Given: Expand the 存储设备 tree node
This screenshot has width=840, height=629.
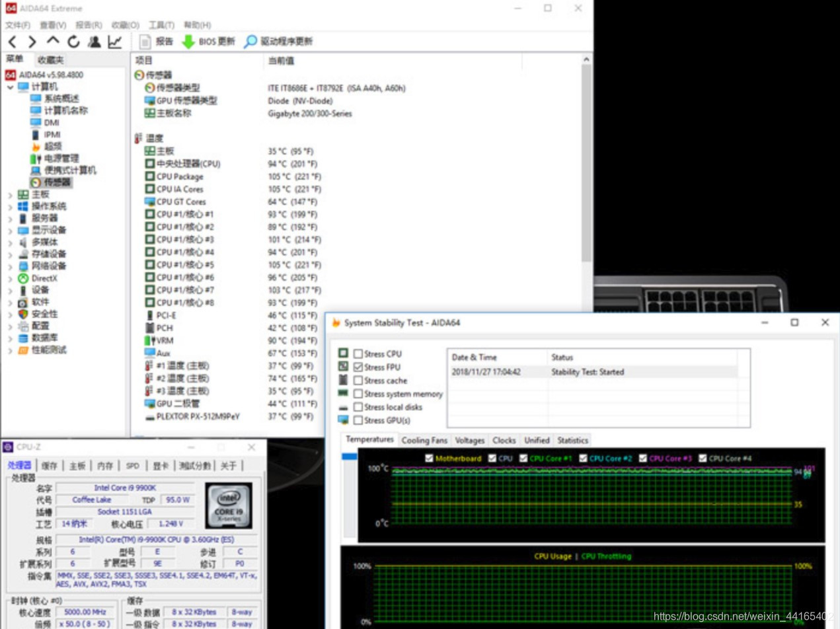Looking at the screenshot, I should (x=10, y=254).
